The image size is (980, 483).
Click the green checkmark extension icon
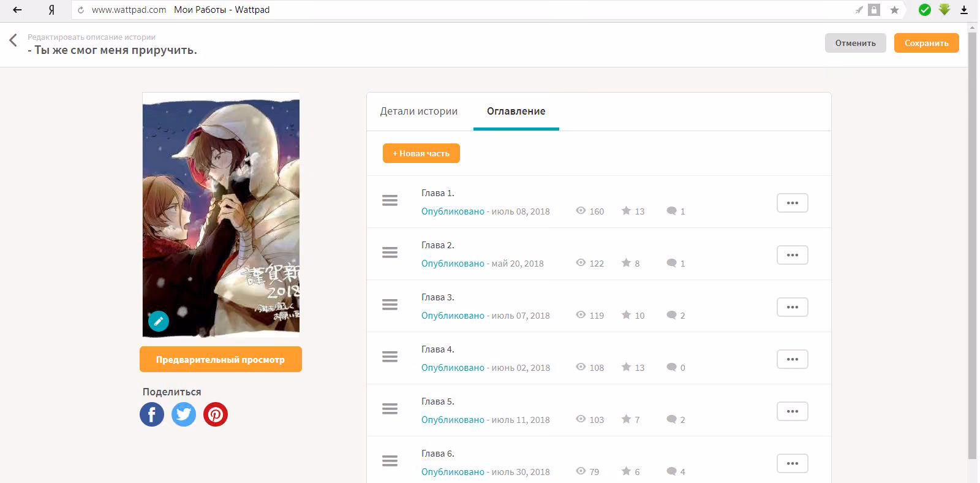[925, 10]
